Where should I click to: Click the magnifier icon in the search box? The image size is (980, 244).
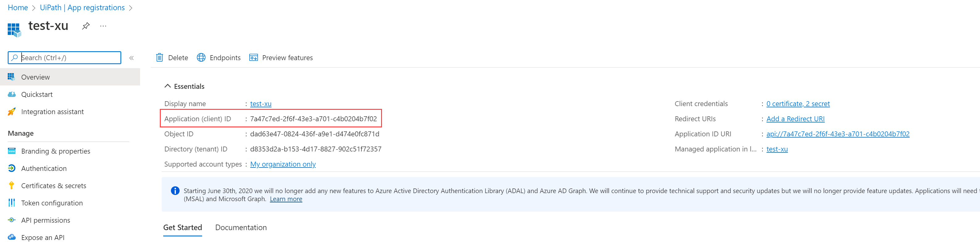[15, 57]
